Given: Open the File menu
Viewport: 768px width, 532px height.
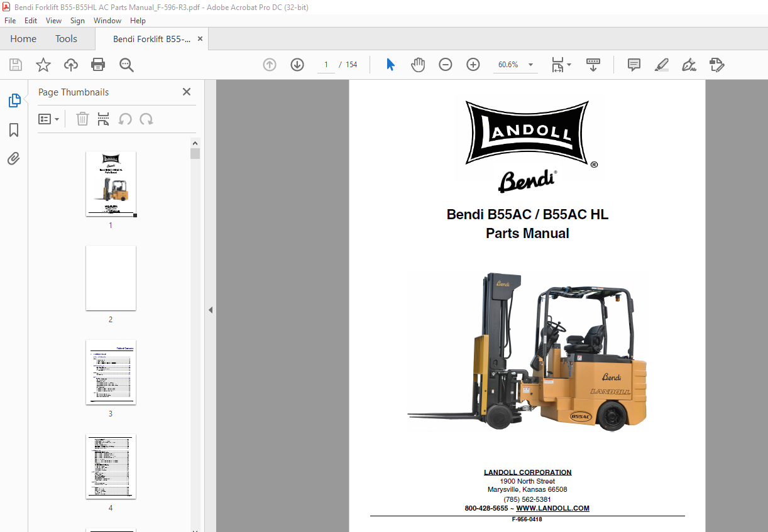Looking at the screenshot, I should click(x=10, y=21).
